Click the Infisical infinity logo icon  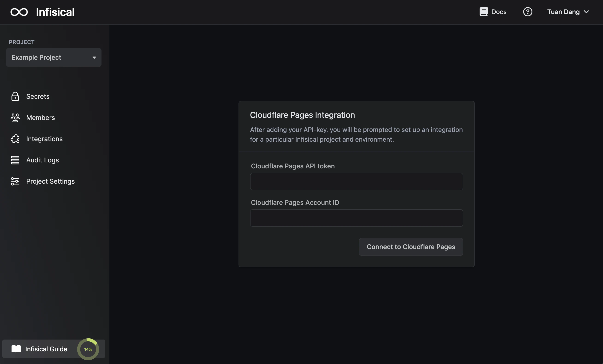click(19, 12)
